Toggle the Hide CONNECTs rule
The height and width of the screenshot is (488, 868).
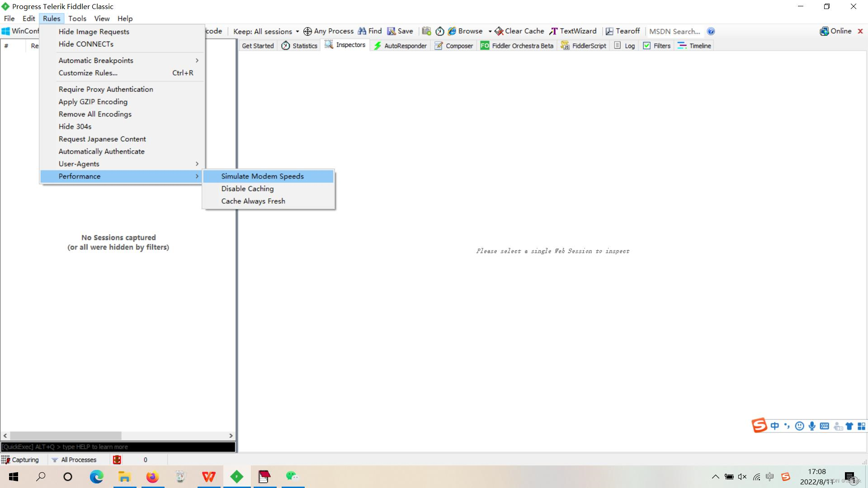pos(123,44)
